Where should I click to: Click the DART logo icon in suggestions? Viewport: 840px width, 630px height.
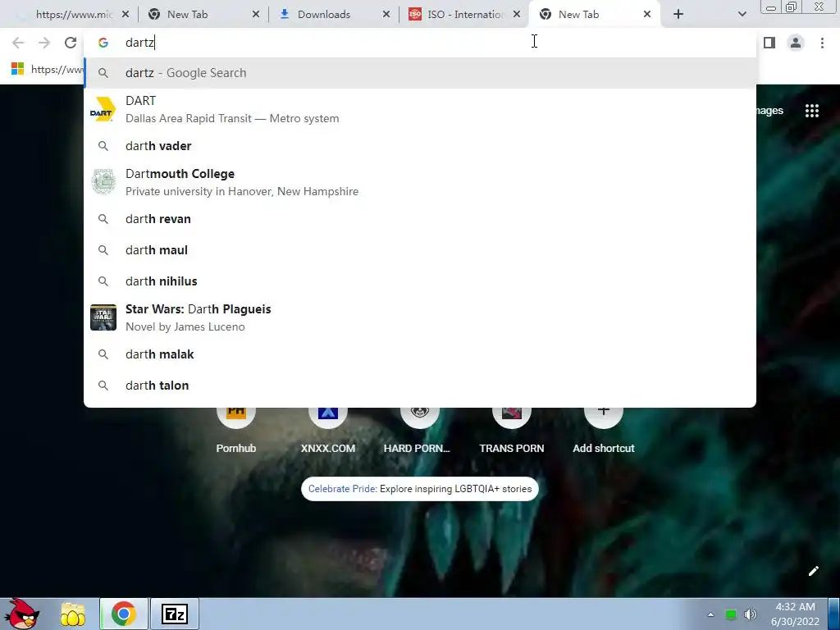click(x=103, y=109)
